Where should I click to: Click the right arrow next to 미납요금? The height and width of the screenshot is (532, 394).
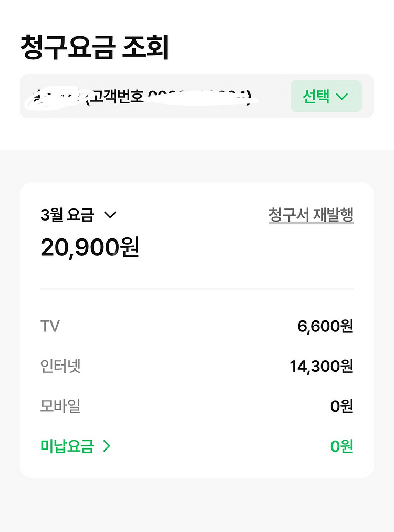pos(107,446)
